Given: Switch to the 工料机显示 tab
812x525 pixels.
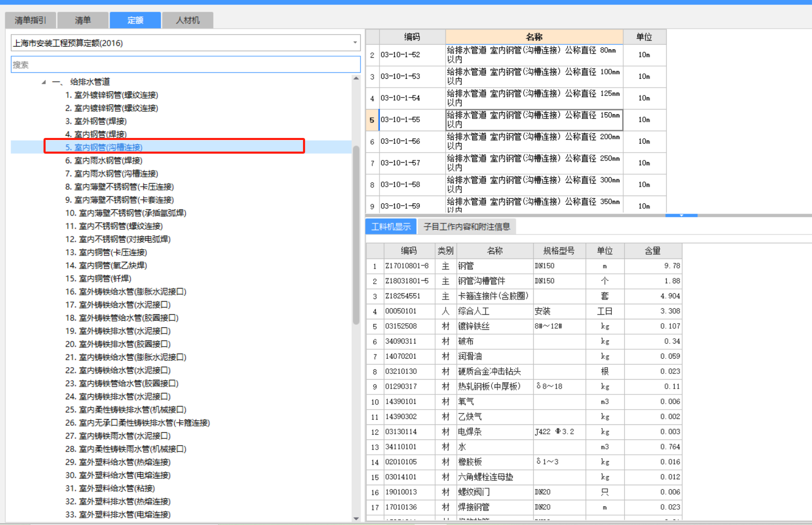Looking at the screenshot, I should 391,227.
